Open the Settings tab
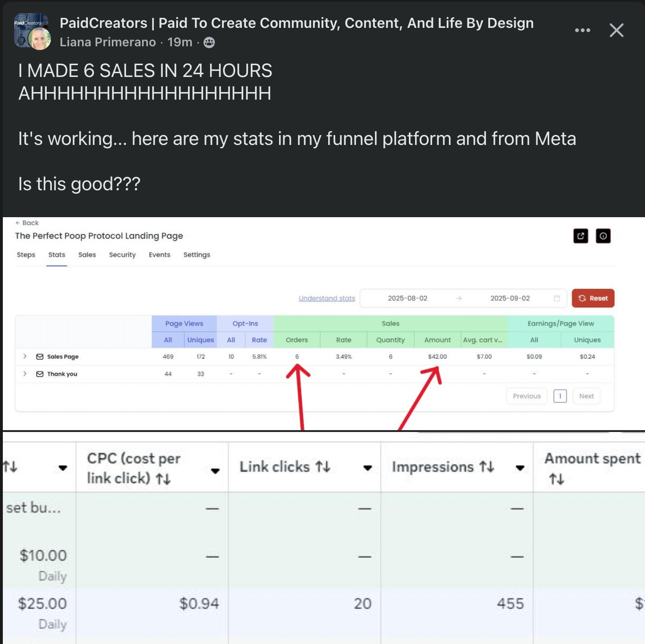Viewport: 645px width, 644px height. point(196,255)
